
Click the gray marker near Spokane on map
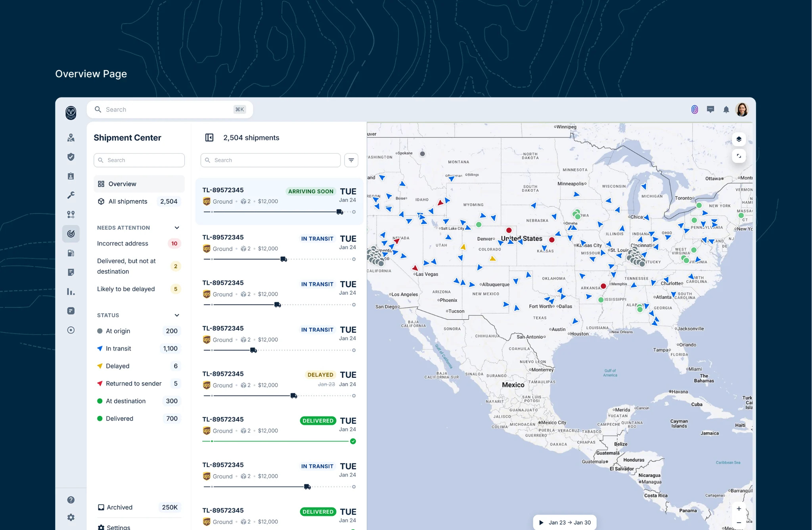422,154
